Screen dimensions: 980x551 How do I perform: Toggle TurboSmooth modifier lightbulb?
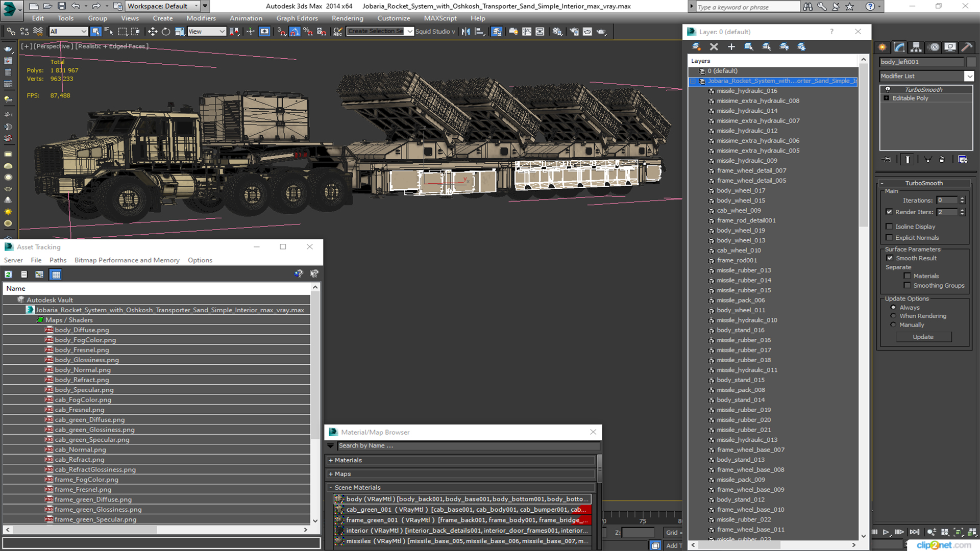coord(888,89)
